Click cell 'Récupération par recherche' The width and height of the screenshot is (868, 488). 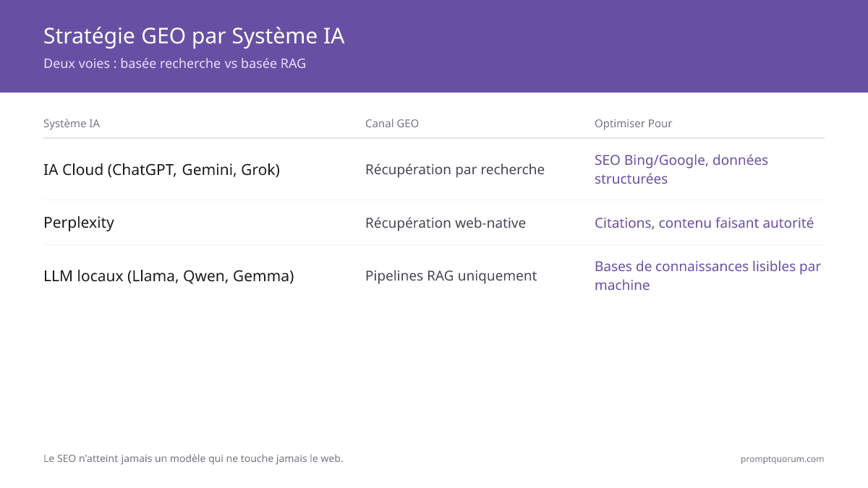455,170
